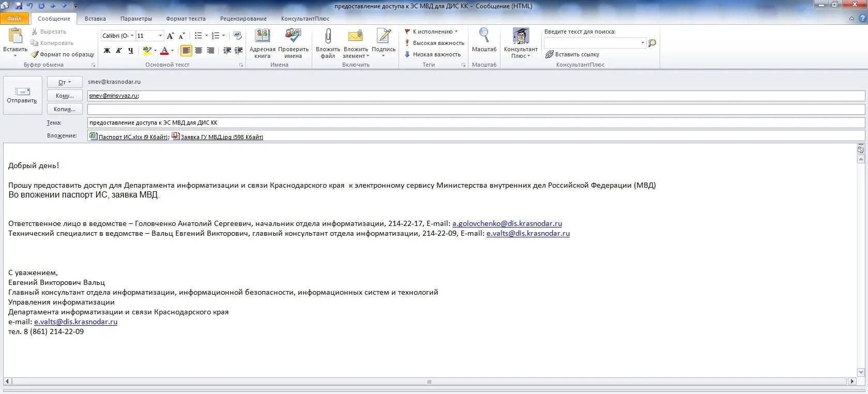868x394 pixels.
Task: Open the Формат текста tab
Action: 186,19
